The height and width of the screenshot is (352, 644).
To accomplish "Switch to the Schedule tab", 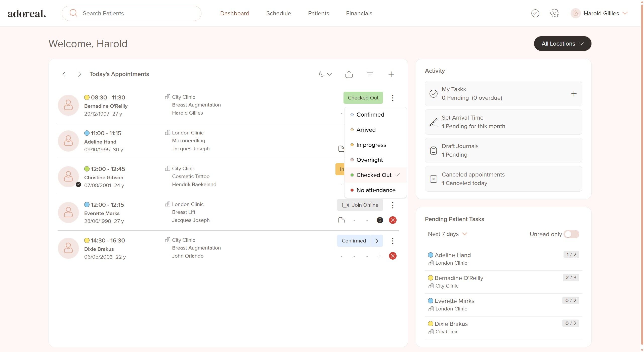I will 278,13.
